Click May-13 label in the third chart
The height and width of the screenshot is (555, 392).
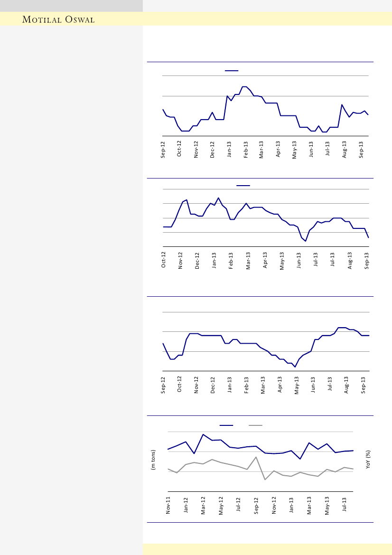tap(297, 385)
